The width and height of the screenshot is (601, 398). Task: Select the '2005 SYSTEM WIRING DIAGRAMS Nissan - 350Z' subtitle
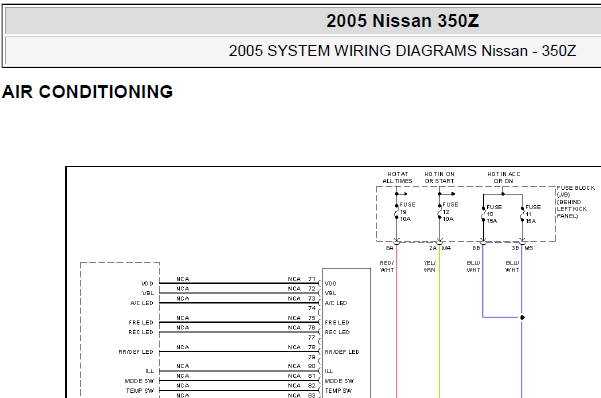pyautogui.click(x=402, y=51)
